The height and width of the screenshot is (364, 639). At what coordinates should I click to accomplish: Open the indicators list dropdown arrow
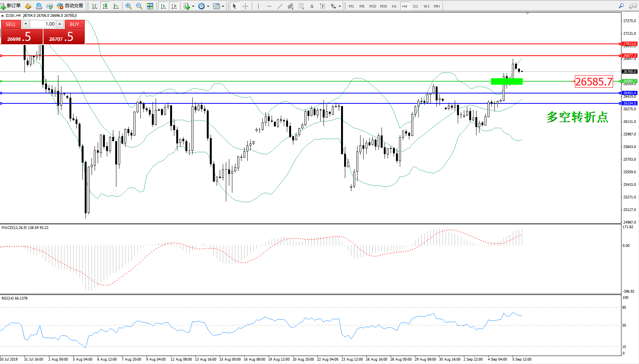pyautogui.click(x=193, y=6)
